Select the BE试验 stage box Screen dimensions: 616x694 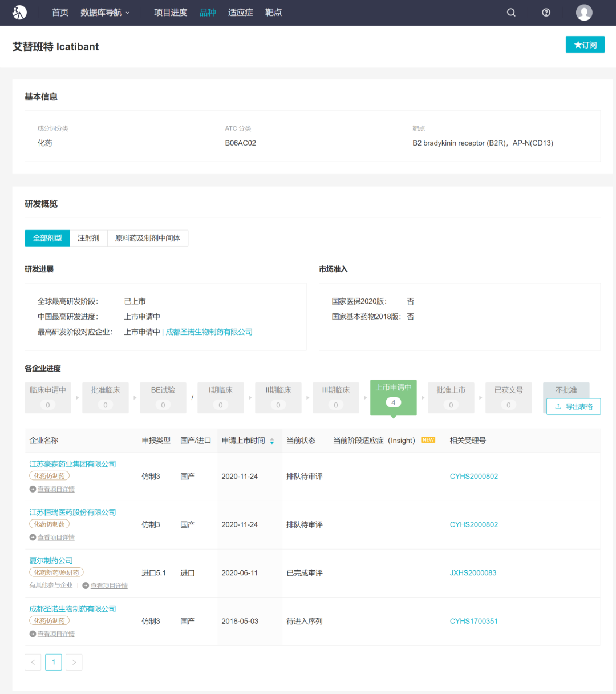pos(163,397)
